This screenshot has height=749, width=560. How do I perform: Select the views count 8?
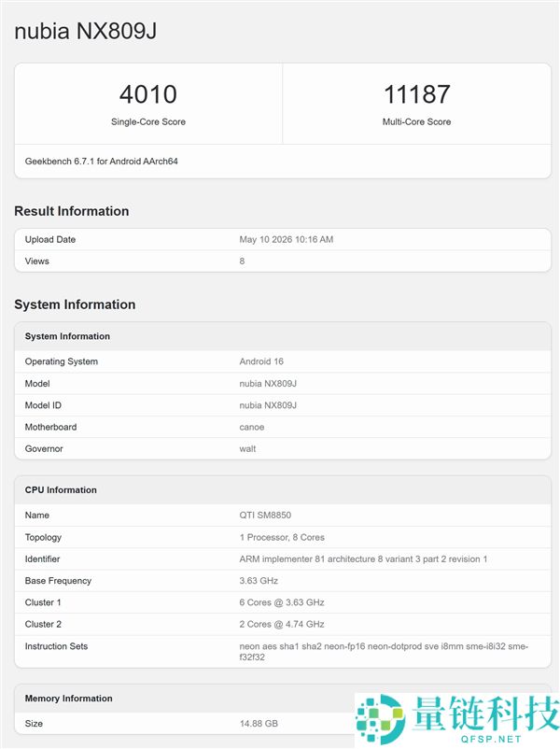[x=242, y=261]
